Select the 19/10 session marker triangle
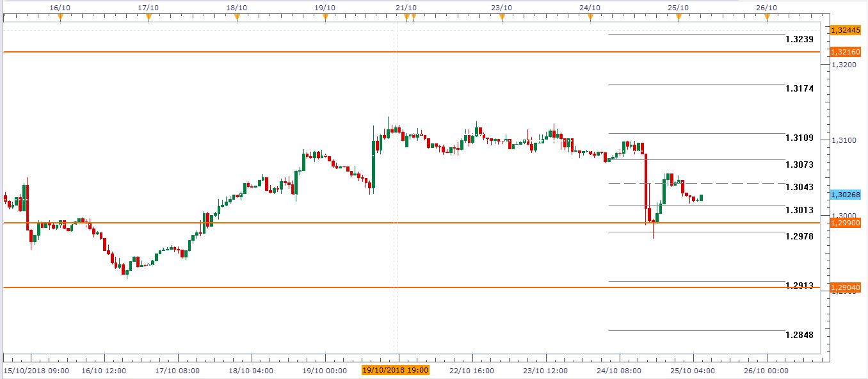 (325, 18)
